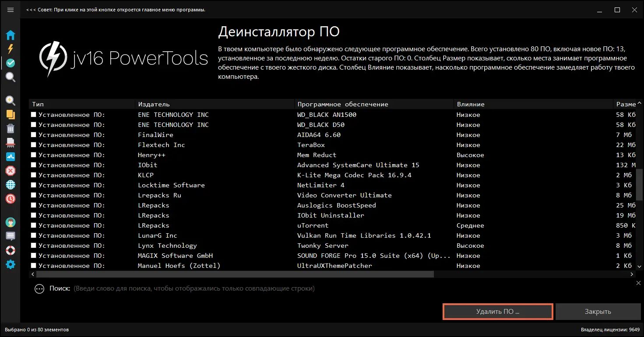Select the IObit Uninstaller entry
The image size is (644, 337).
[331, 215]
